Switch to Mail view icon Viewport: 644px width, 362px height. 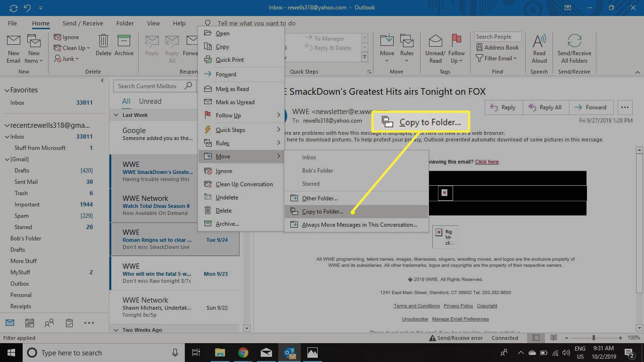[x=10, y=323]
